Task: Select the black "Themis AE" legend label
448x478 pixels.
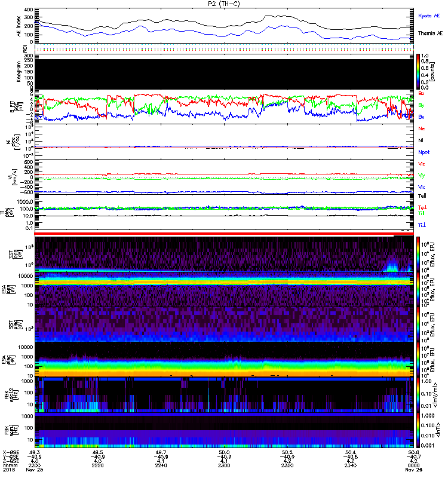Action: pyautogui.click(x=430, y=33)
